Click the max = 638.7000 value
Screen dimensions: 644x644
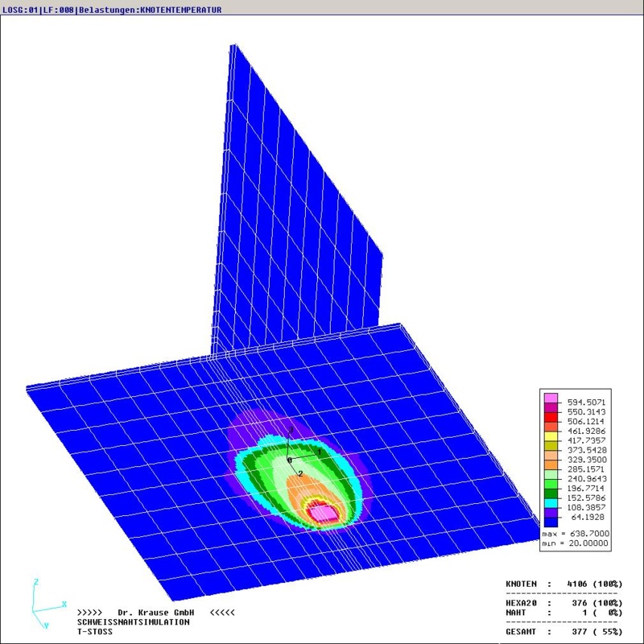coord(575,534)
